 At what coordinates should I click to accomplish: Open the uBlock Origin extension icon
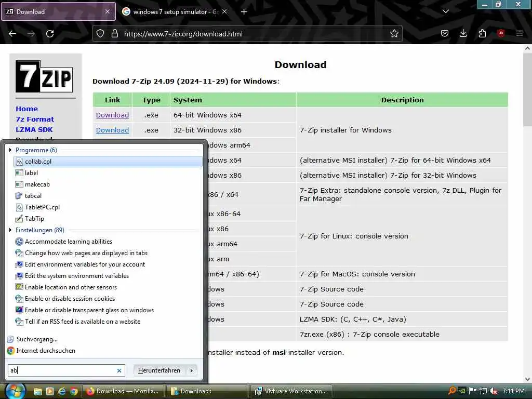point(501,33)
